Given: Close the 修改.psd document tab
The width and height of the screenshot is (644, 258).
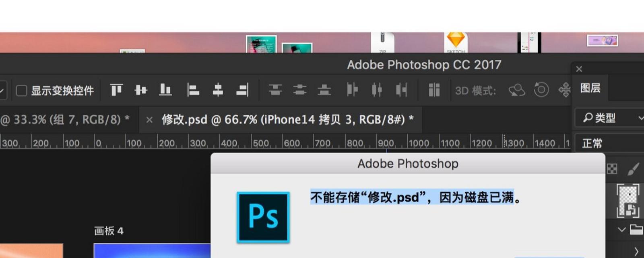Looking at the screenshot, I should pos(149,120).
